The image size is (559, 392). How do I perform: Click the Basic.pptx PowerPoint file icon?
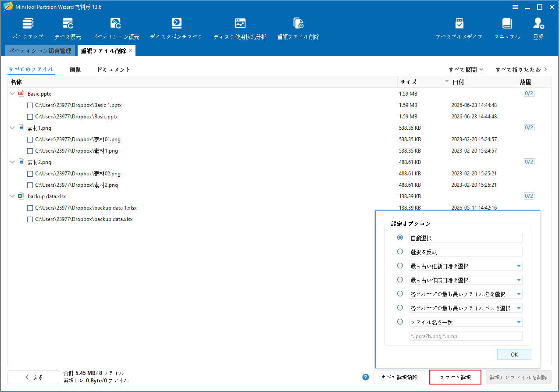coord(21,93)
